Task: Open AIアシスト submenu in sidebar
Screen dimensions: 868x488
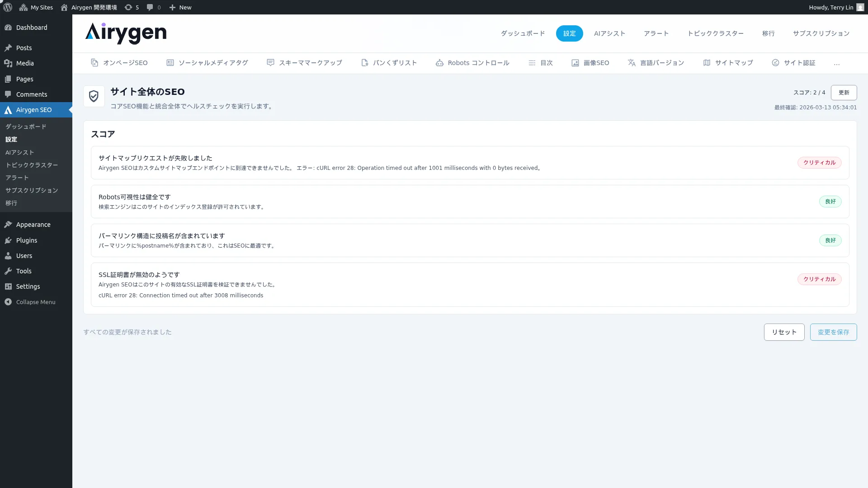Action: tap(20, 152)
